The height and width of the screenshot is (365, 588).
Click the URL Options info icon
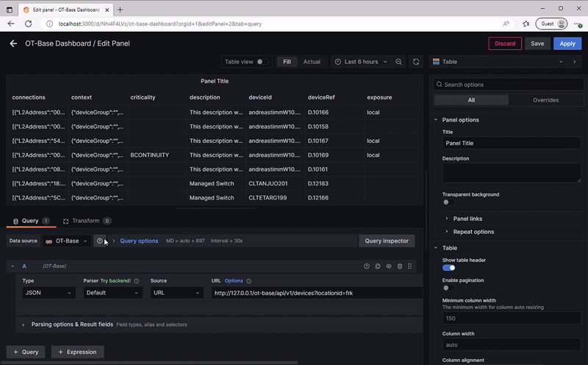pyautogui.click(x=248, y=281)
